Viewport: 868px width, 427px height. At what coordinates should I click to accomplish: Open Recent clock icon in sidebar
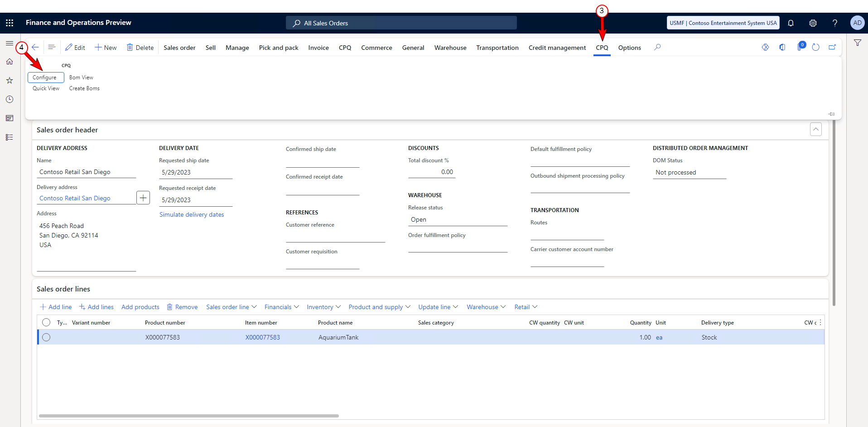tap(10, 99)
